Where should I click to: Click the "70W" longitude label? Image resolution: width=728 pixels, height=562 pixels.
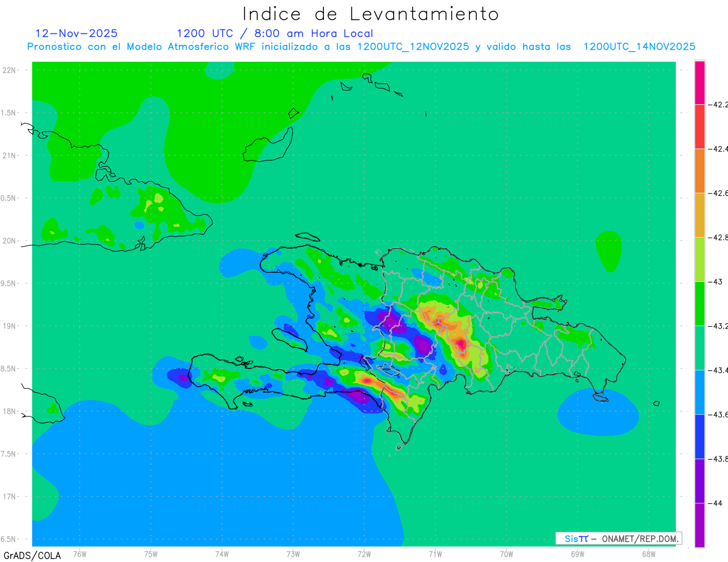tap(507, 554)
